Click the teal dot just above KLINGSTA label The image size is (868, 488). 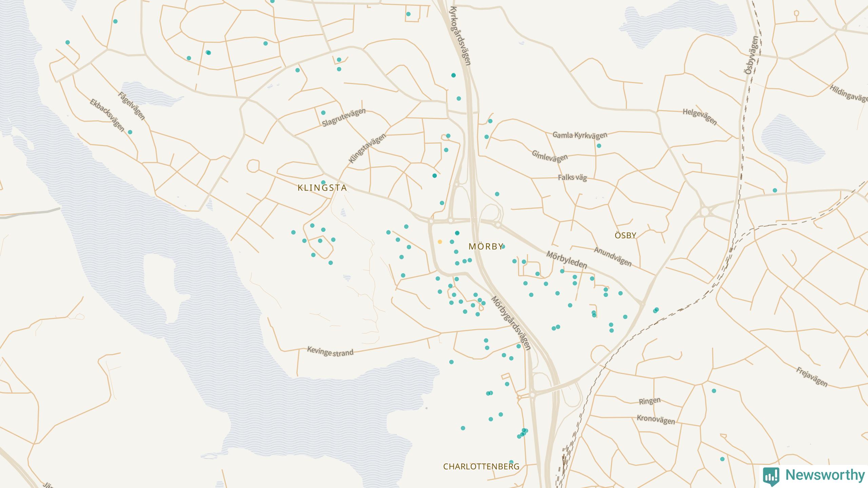pos(323,183)
